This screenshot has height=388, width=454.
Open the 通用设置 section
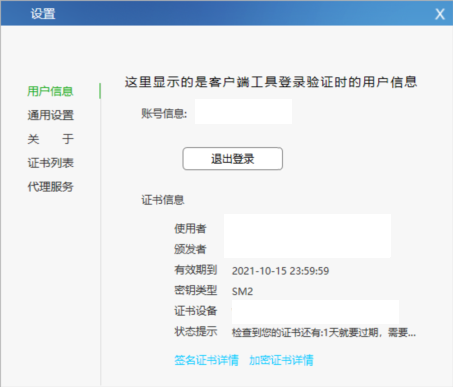tap(51, 115)
